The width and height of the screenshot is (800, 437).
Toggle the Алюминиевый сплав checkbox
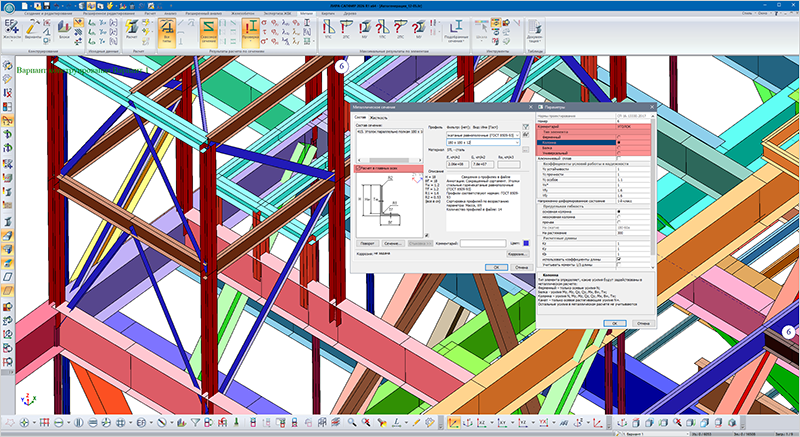[619, 159]
